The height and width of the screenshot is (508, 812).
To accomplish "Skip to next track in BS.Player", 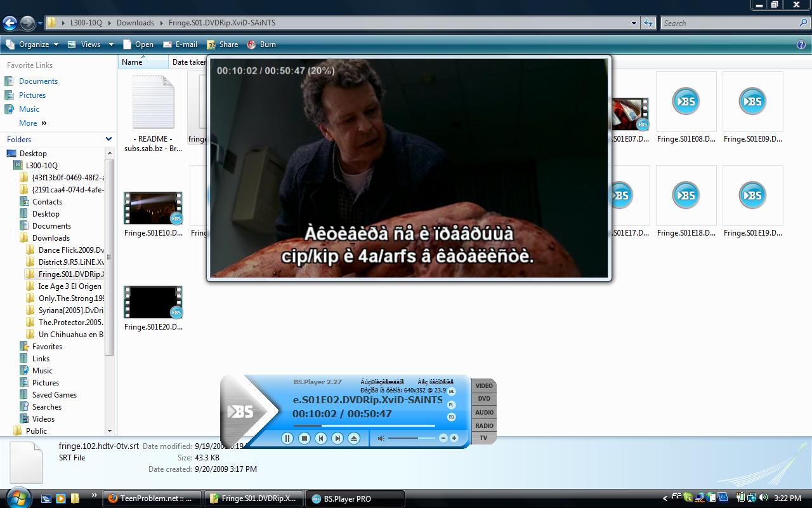I will (x=337, y=438).
